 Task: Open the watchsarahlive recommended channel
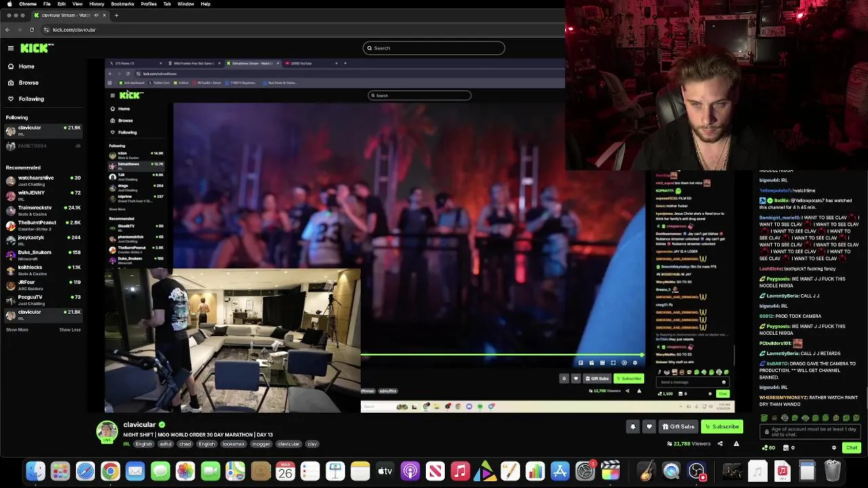[43, 180]
